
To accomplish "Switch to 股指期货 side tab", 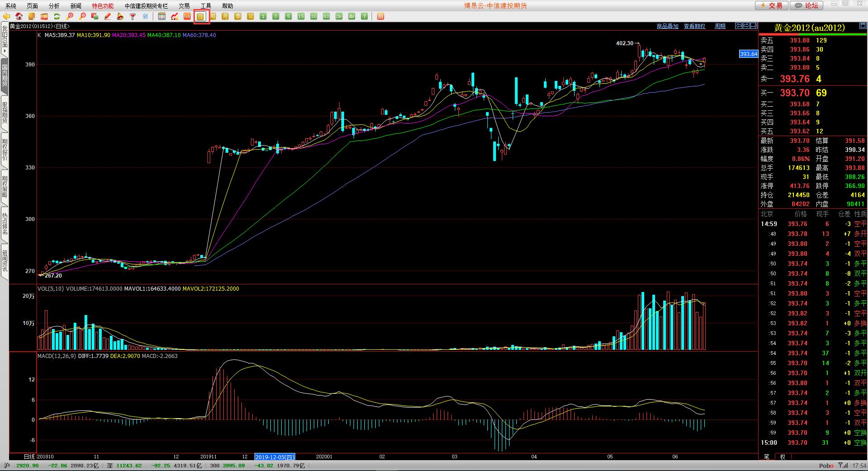I will pyautogui.click(x=5, y=113).
